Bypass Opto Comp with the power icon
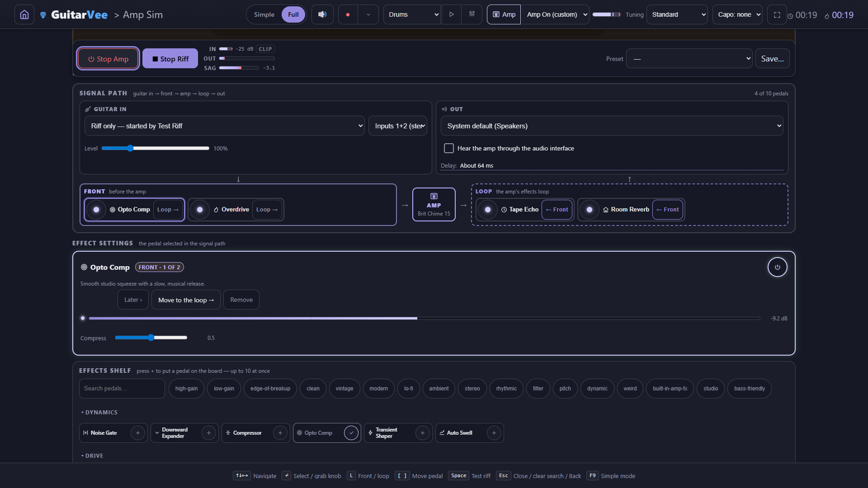Screen dimensions: 868x488 (x=777, y=267)
